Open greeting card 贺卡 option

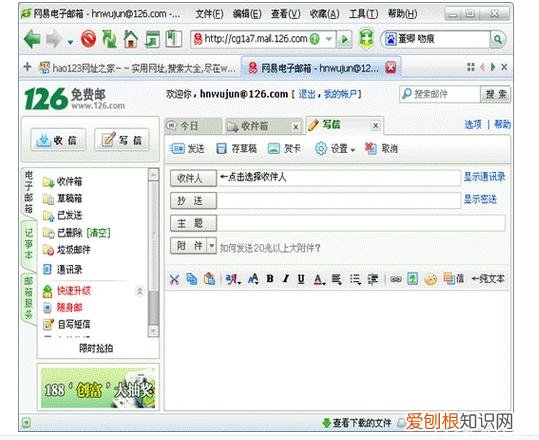pos(284,148)
